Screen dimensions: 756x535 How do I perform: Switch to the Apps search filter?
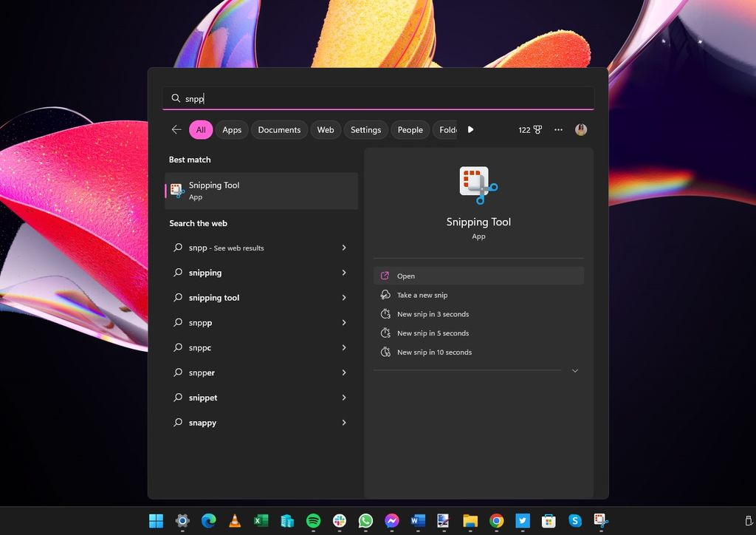click(231, 129)
